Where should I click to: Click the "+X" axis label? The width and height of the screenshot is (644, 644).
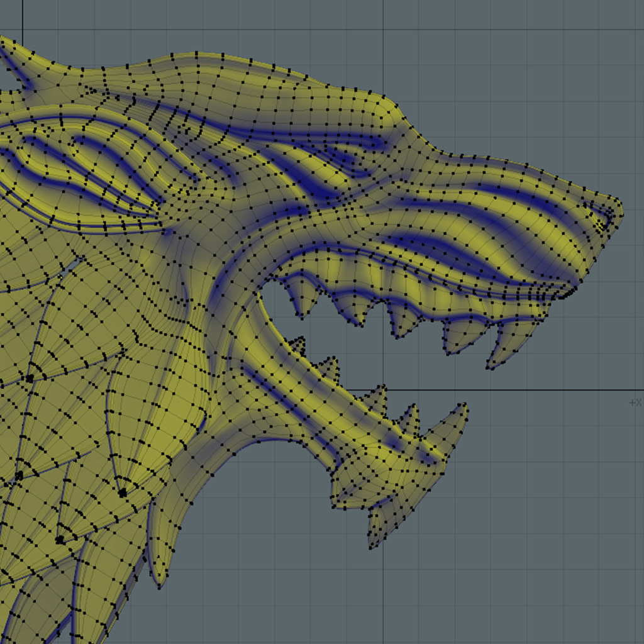[x=636, y=403]
